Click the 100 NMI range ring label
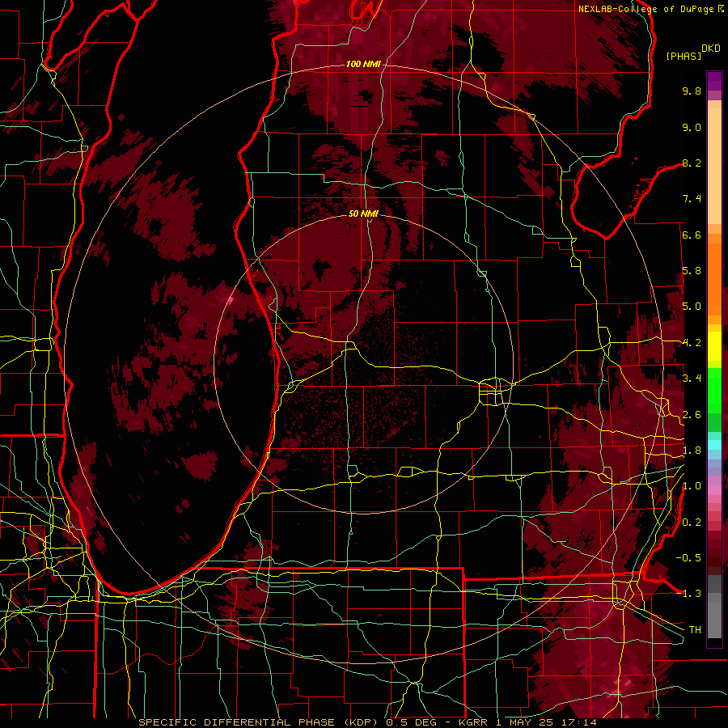This screenshot has width=728, height=728. click(363, 64)
